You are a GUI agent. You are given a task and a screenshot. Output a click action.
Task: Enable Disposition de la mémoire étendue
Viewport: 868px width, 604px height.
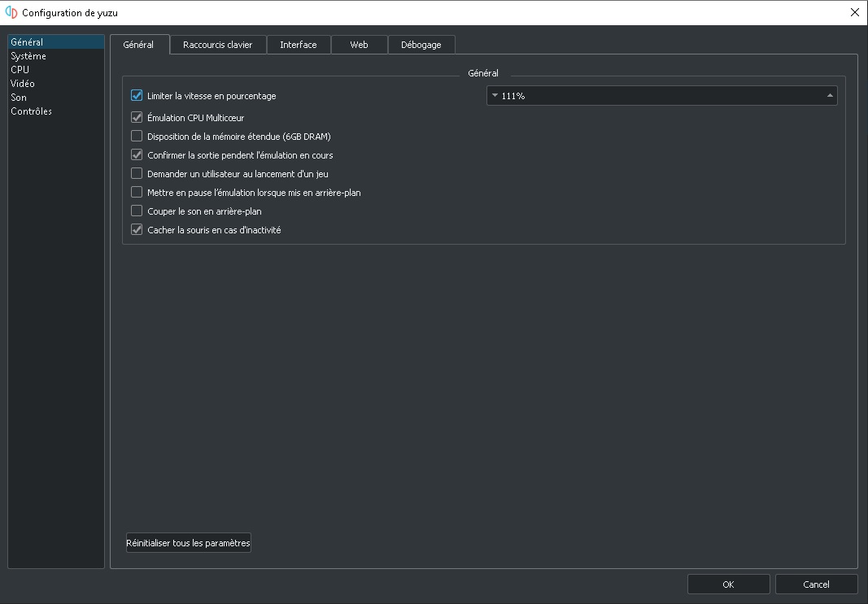pos(137,137)
